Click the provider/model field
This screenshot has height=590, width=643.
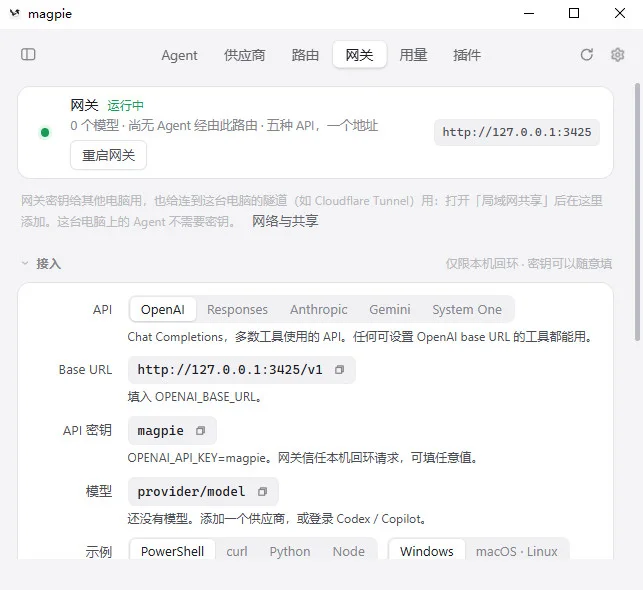203,491
